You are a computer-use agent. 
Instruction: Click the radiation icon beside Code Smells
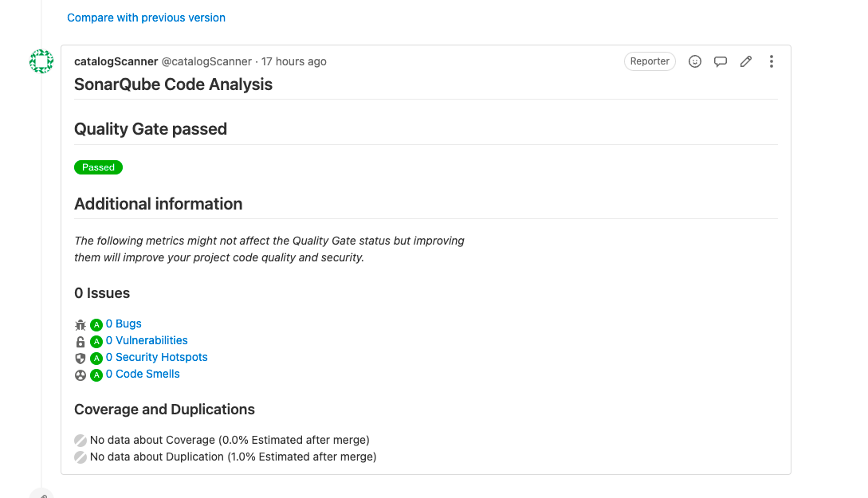pyautogui.click(x=81, y=375)
